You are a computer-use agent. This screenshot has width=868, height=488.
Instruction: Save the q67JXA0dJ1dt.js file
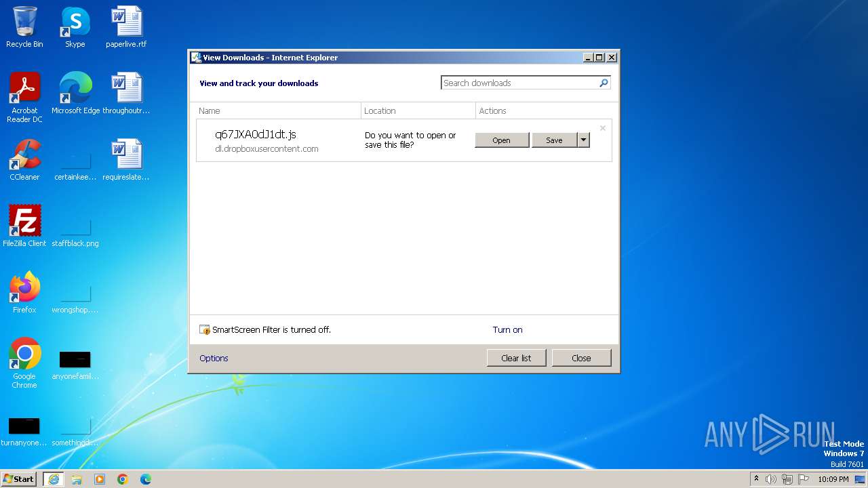(554, 140)
